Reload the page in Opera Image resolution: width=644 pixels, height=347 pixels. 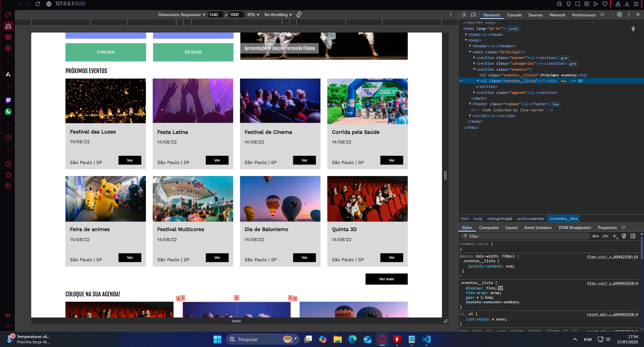[x=38, y=4]
